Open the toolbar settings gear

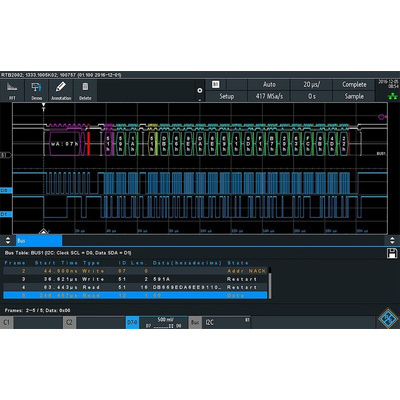tap(200, 90)
